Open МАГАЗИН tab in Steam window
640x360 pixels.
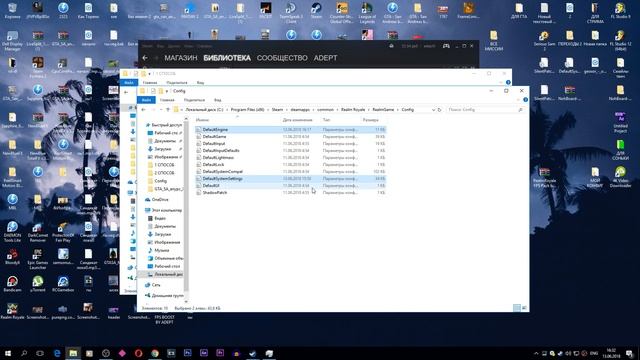181,58
